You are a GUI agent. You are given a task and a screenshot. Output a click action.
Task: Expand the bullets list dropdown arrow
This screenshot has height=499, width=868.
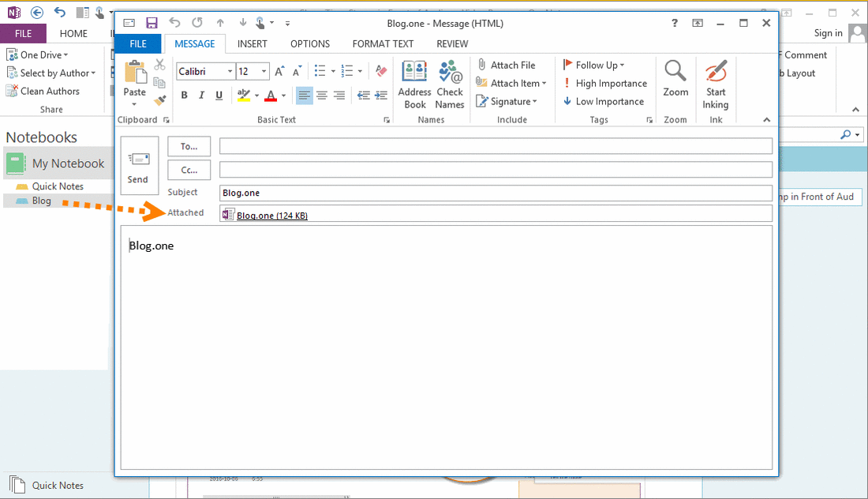(333, 71)
